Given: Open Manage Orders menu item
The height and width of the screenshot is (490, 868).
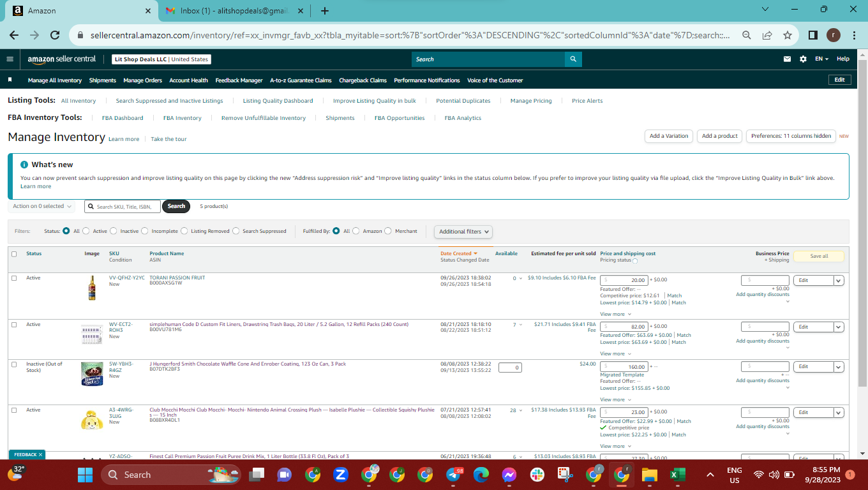Looking at the screenshot, I should (142, 80).
